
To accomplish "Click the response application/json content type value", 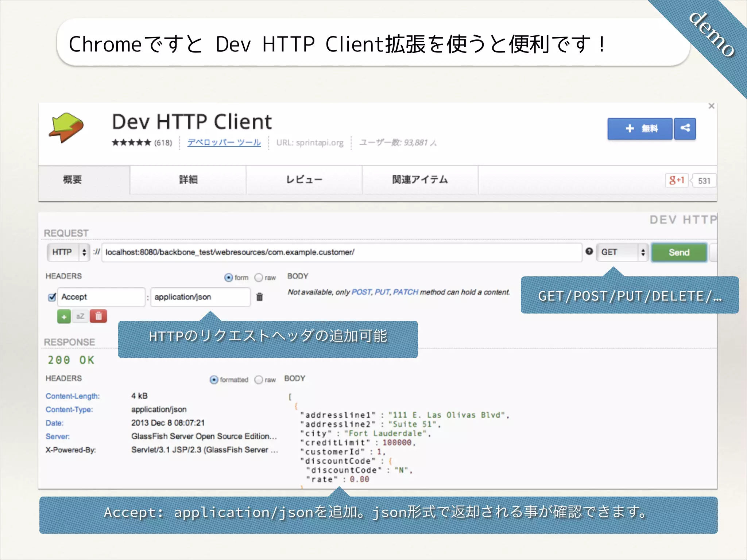I will [x=159, y=409].
